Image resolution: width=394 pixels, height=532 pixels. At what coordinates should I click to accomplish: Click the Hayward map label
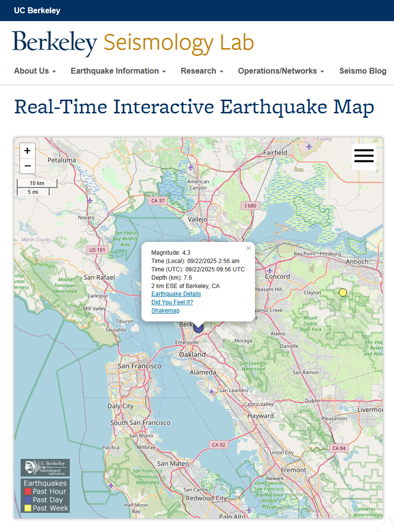pyautogui.click(x=260, y=416)
